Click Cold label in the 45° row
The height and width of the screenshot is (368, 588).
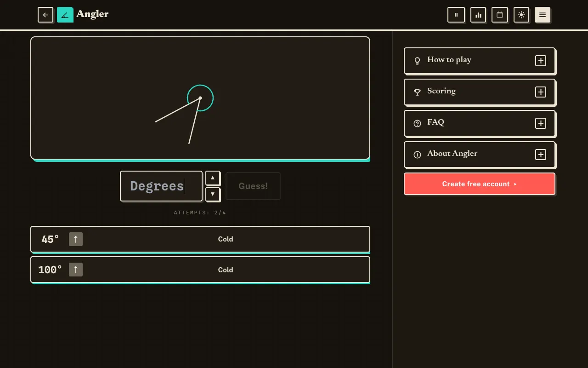click(x=226, y=239)
